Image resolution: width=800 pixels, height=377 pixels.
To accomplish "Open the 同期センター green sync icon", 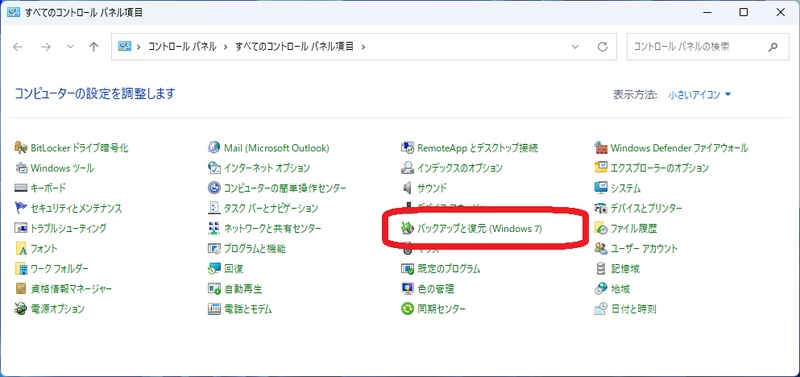I will (407, 309).
